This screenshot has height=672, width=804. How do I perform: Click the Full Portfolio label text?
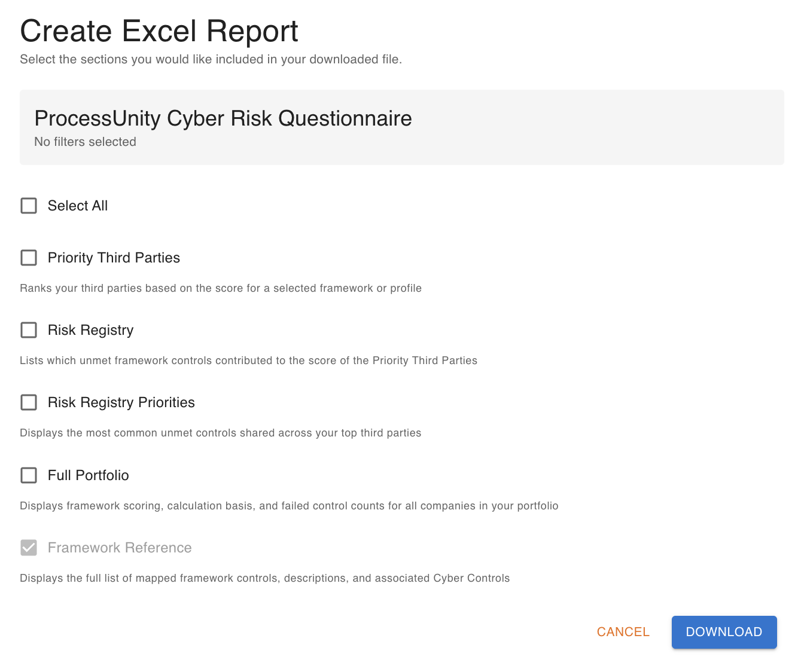tap(88, 475)
